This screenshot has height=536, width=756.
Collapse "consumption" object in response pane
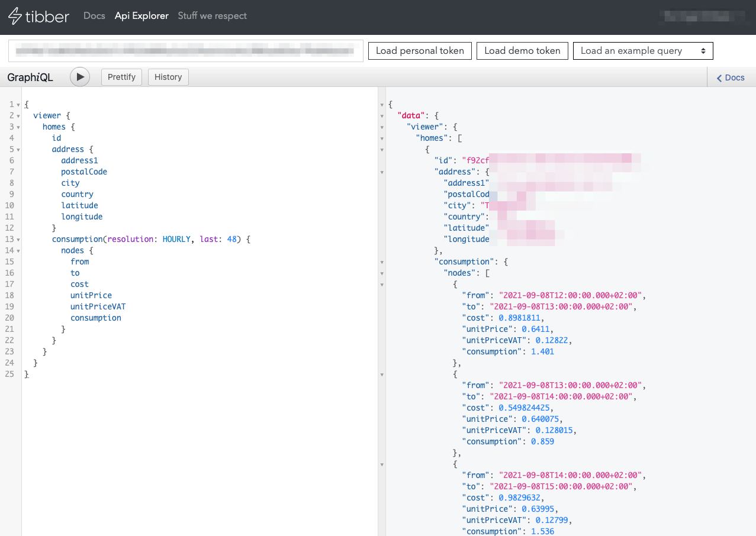[x=382, y=262]
